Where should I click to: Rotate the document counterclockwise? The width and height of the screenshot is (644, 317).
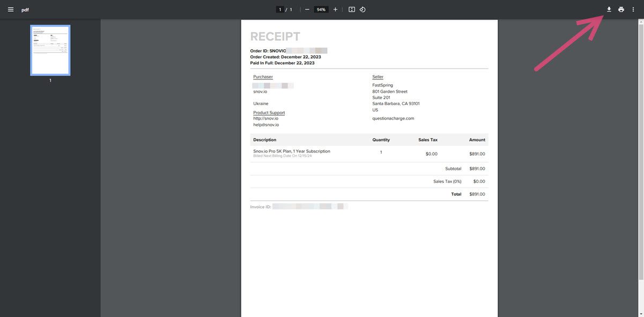point(362,10)
